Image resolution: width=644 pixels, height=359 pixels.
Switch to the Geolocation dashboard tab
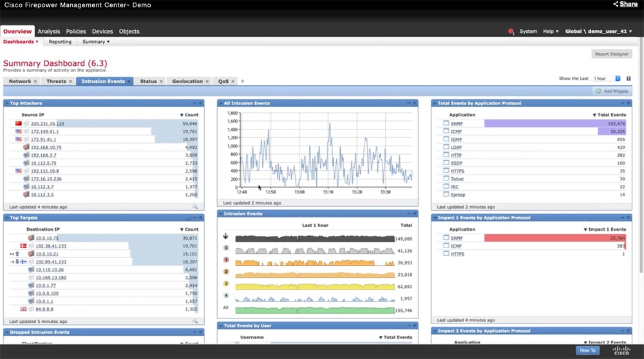click(x=187, y=81)
